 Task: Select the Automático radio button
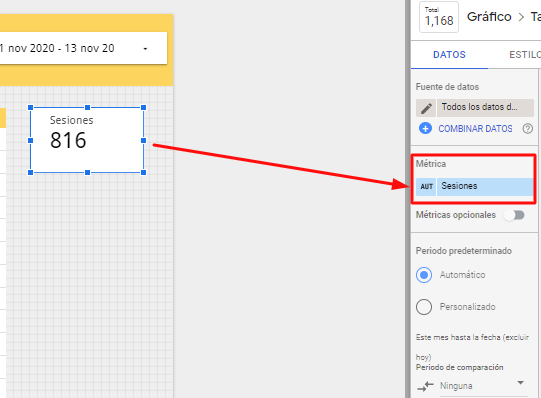coord(424,275)
